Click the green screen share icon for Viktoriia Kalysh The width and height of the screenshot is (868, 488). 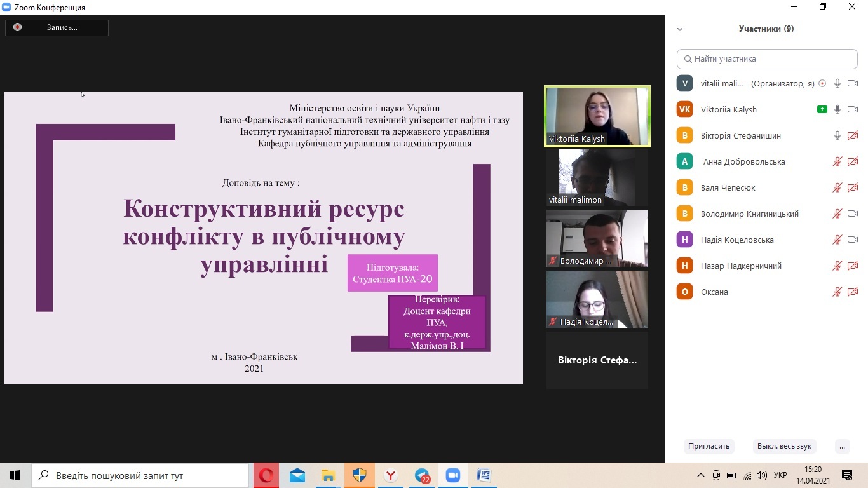[822, 109]
